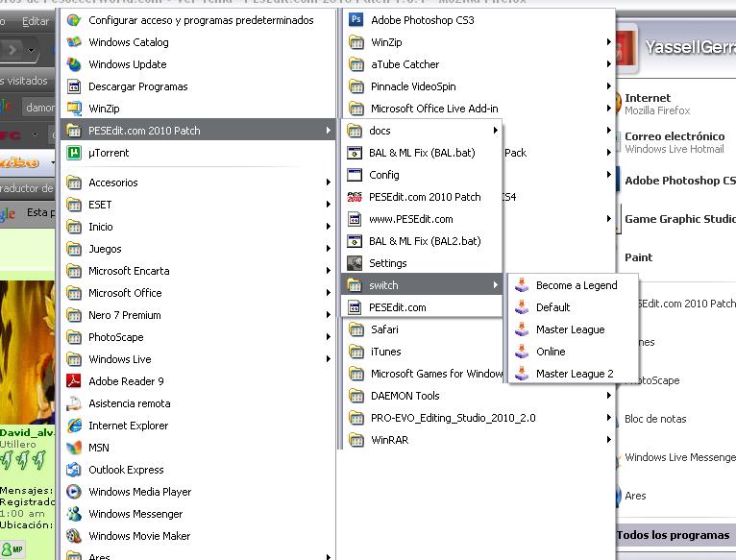Open the Settings shortcut icon
The image size is (736, 560).
click(x=355, y=263)
